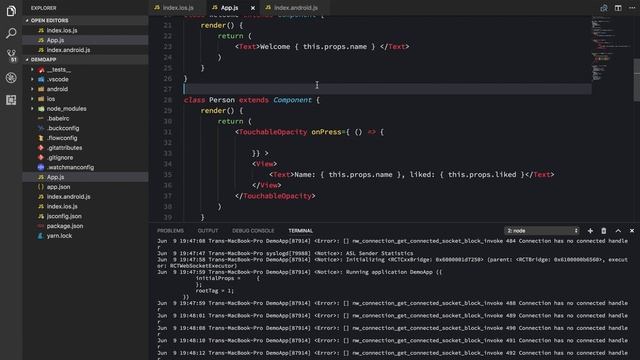Expand the .vscode folder
640x360 pixels.
[86, 79]
